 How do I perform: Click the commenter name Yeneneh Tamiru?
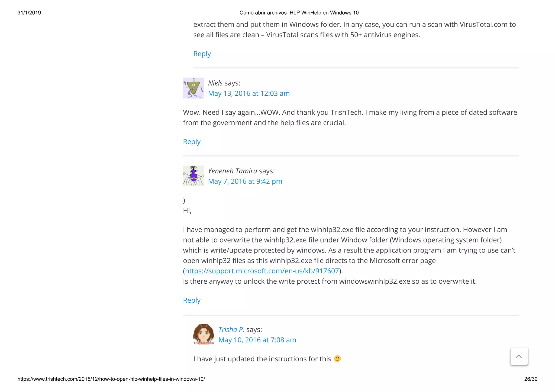(232, 171)
